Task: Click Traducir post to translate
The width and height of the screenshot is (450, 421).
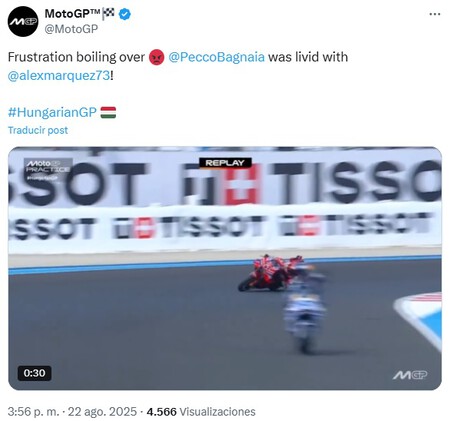Action: point(38,130)
